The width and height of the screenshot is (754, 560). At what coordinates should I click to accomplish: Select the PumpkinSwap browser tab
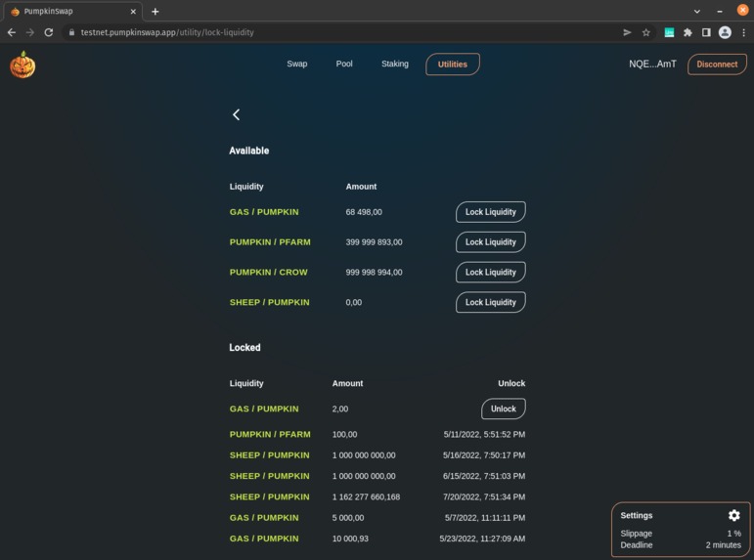pos(72,12)
